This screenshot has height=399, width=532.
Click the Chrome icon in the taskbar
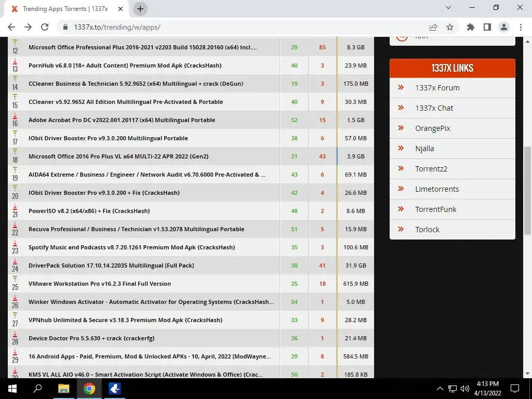coord(89,389)
